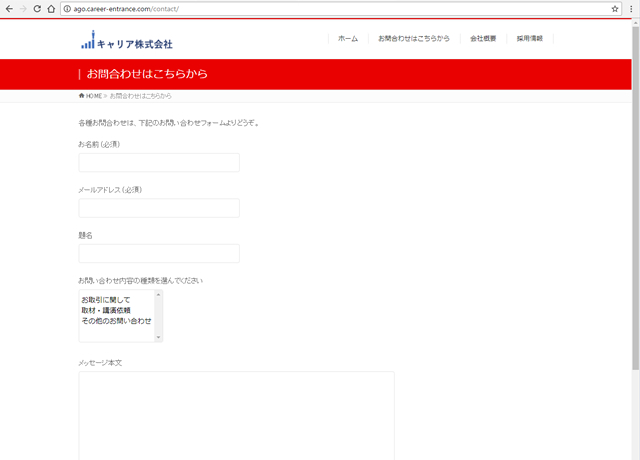This screenshot has width=640, height=460.
Task: Click the page vertical scrollbar
Action: point(636,199)
